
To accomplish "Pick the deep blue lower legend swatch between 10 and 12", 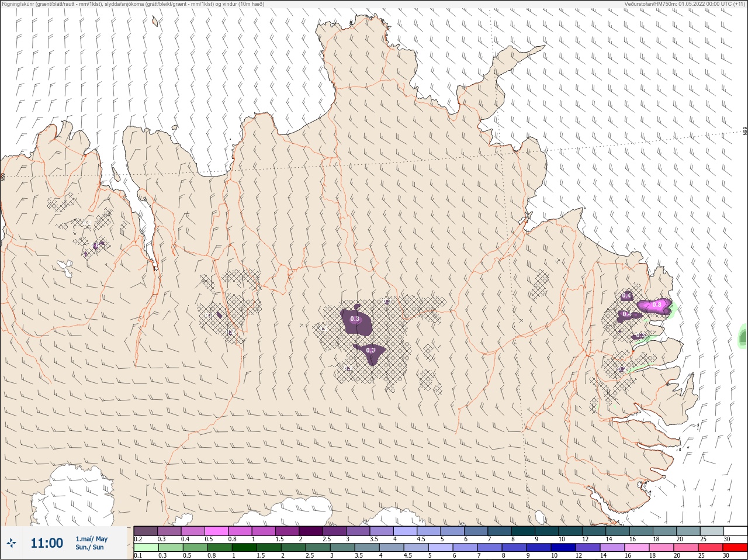I will [x=563, y=548].
